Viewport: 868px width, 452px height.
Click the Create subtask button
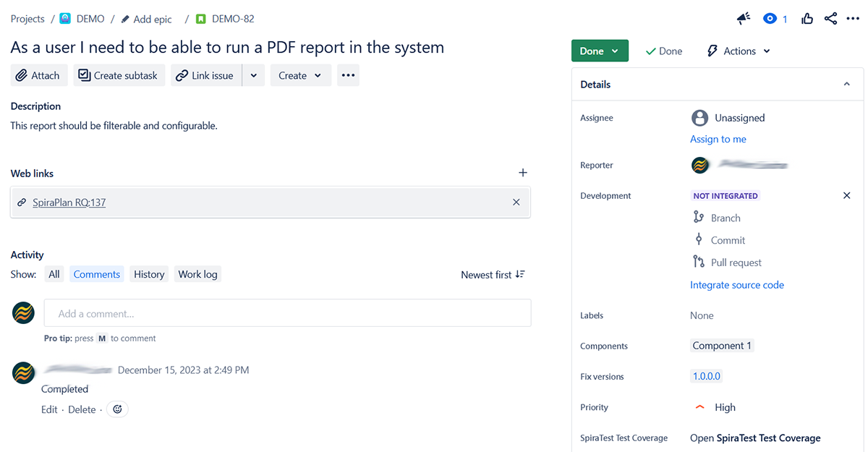pos(119,76)
